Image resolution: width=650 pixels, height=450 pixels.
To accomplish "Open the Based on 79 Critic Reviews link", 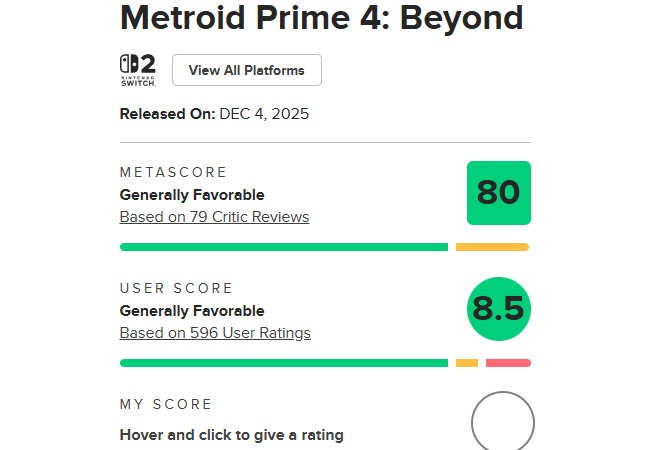I will 214,217.
